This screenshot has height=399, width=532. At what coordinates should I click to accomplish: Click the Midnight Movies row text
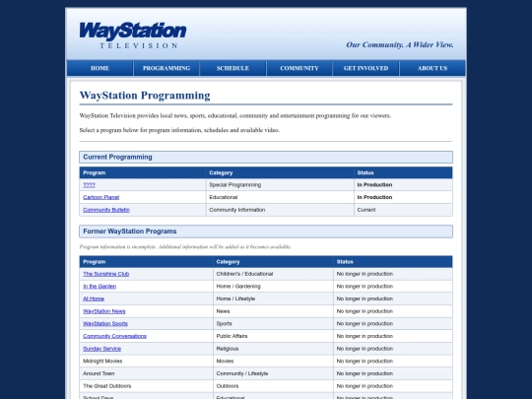[102, 361]
